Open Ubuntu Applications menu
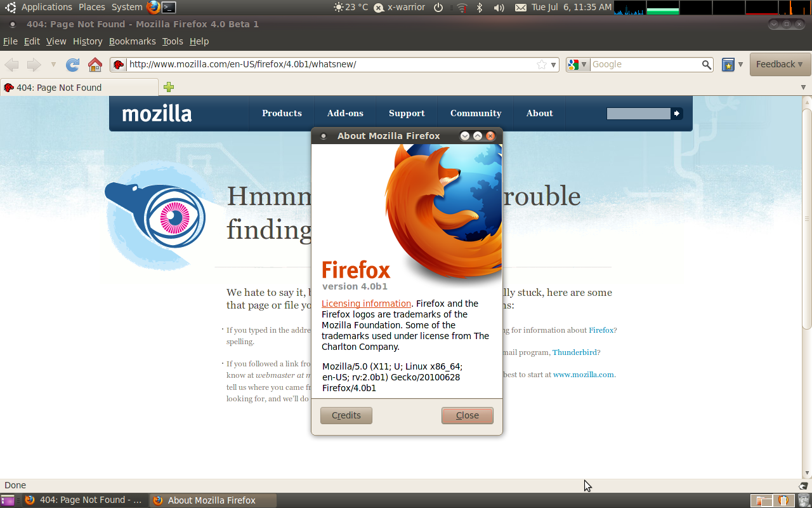 pyautogui.click(x=46, y=7)
